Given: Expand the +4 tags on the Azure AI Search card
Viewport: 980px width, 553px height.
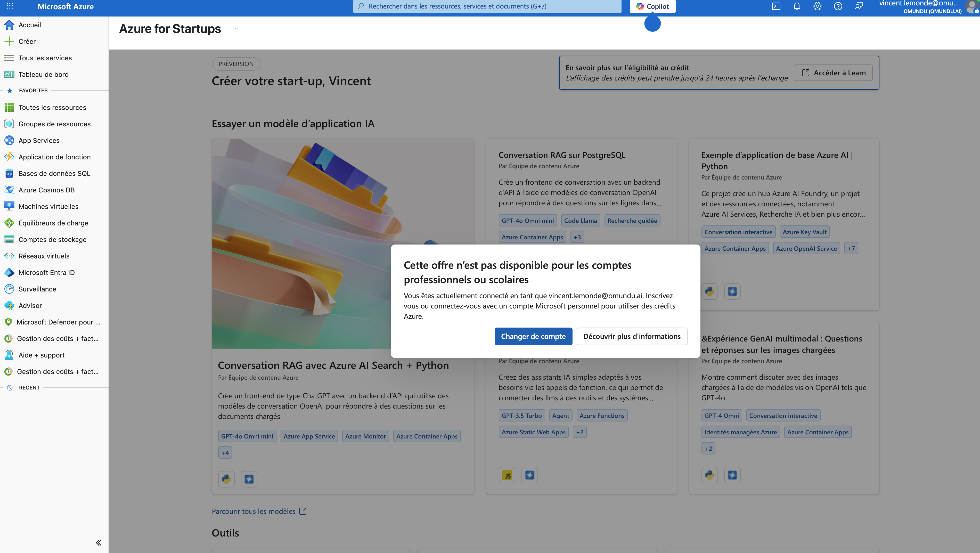Looking at the screenshot, I should pyautogui.click(x=225, y=452).
